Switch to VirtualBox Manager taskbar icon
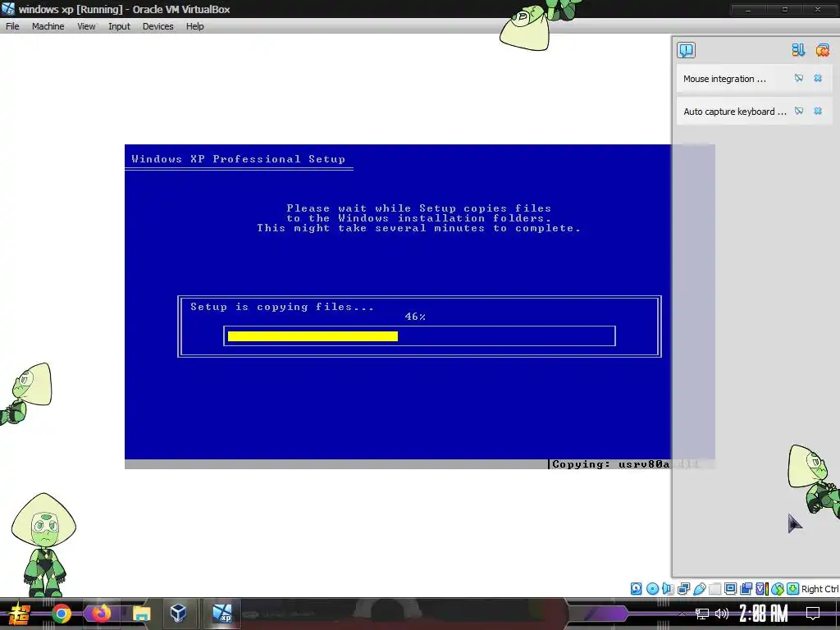 [x=178, y=613]
